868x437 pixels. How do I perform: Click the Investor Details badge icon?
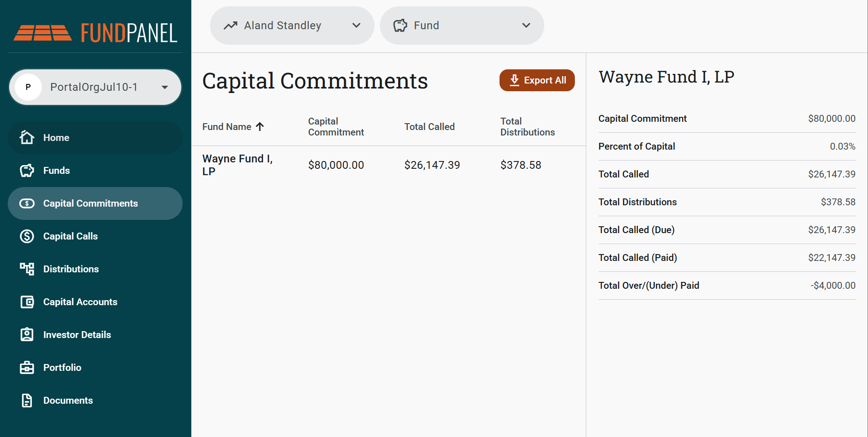27,334
